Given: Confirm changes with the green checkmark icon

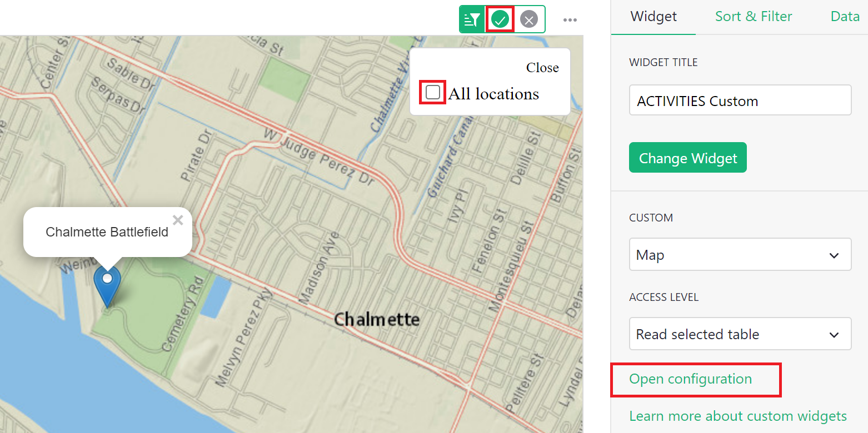Looking at the screenshot, I should pos(500,19).
